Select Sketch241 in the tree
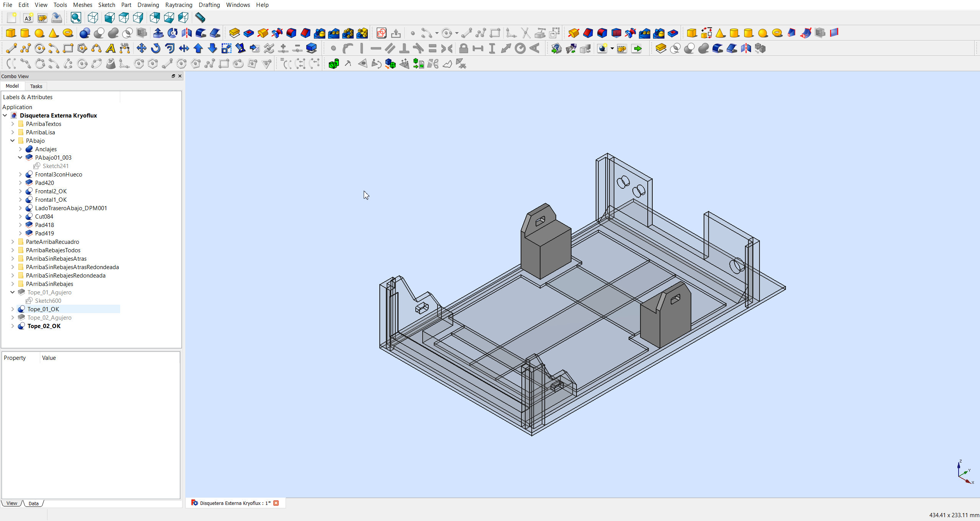Screen dimensions: 980x521 [x=56, y=166]
